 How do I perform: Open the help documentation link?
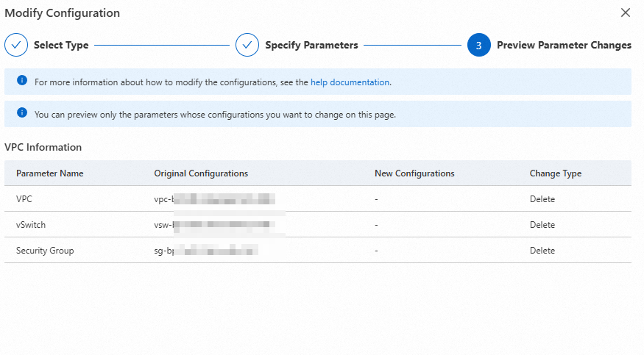click(350, 82)
